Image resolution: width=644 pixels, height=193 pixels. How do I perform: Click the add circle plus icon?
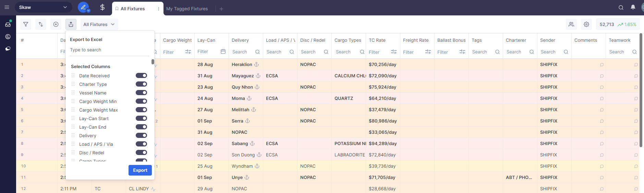tap(56, 24)
